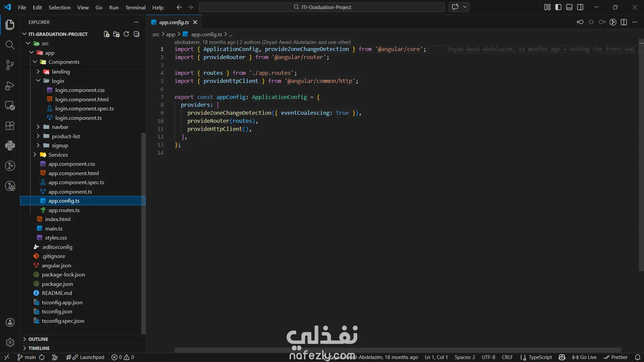Image resolution: width=644 pixels, height=362 pixels.
Task: Toggle the secondary side bar
Action: tap(580, 7)
